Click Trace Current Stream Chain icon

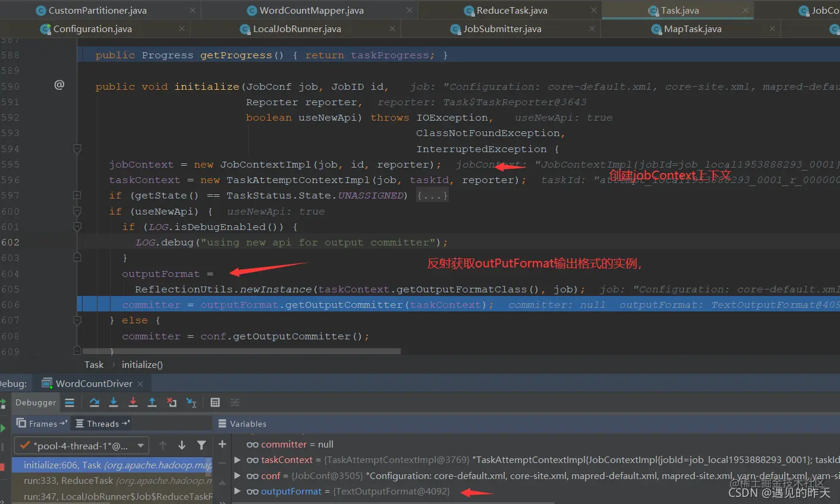235,402
